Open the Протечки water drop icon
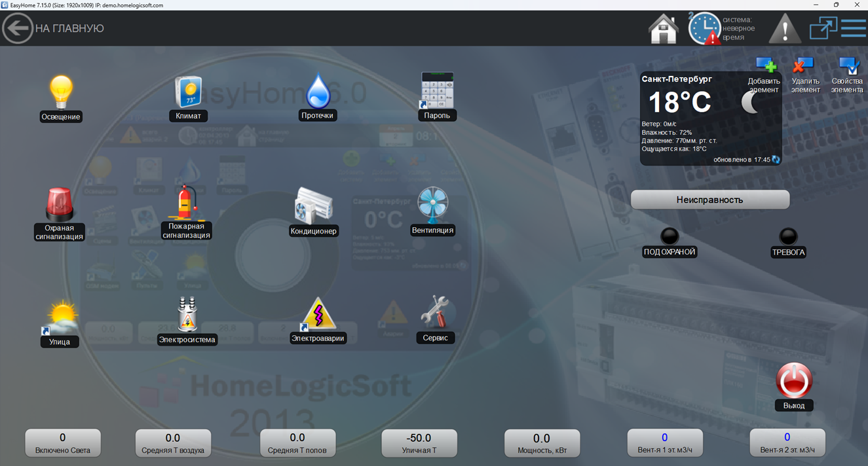The image size is (868, 466). (x=318, y=91)
